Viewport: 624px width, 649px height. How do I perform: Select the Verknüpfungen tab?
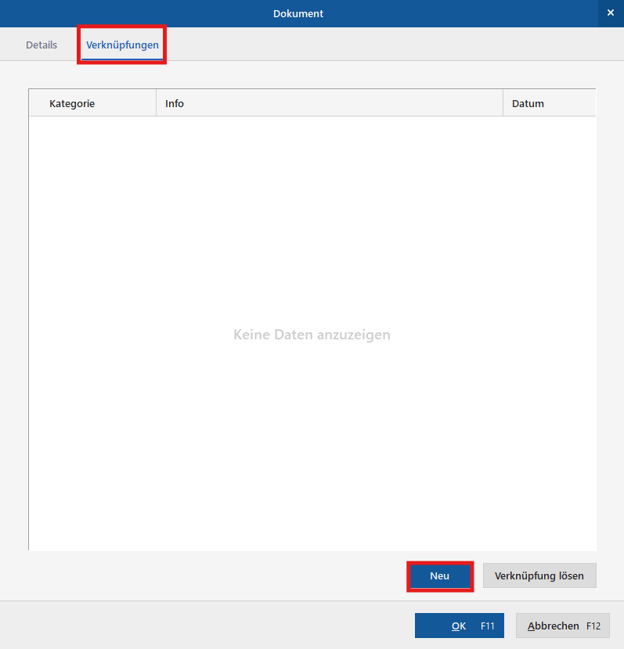(x=122, y=45)
